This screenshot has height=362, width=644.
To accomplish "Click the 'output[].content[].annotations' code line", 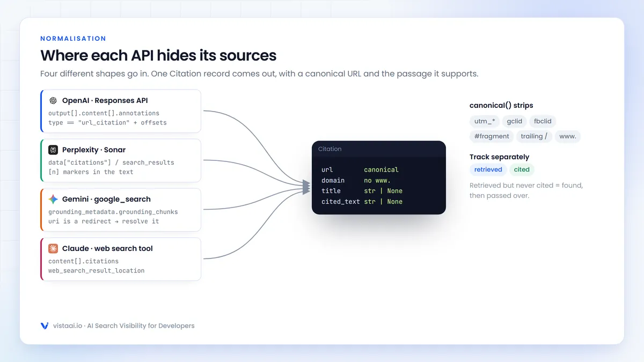I will (x=104, y=113).
